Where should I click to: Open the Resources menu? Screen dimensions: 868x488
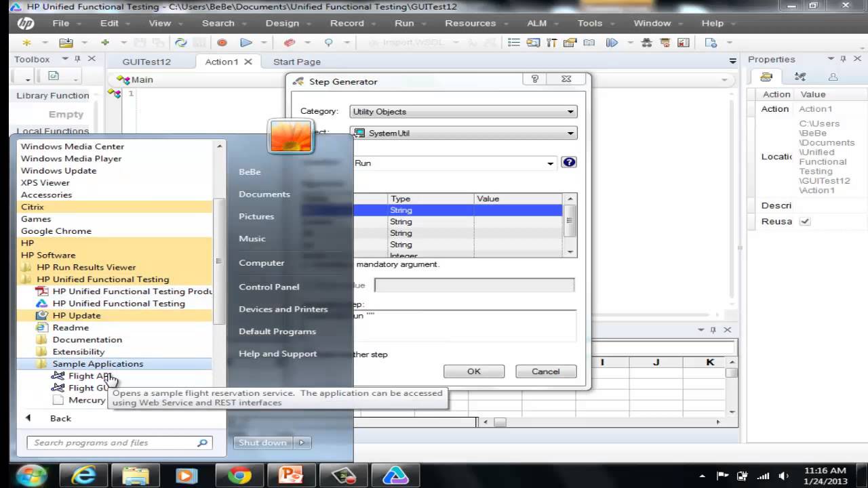click(470, 22)
